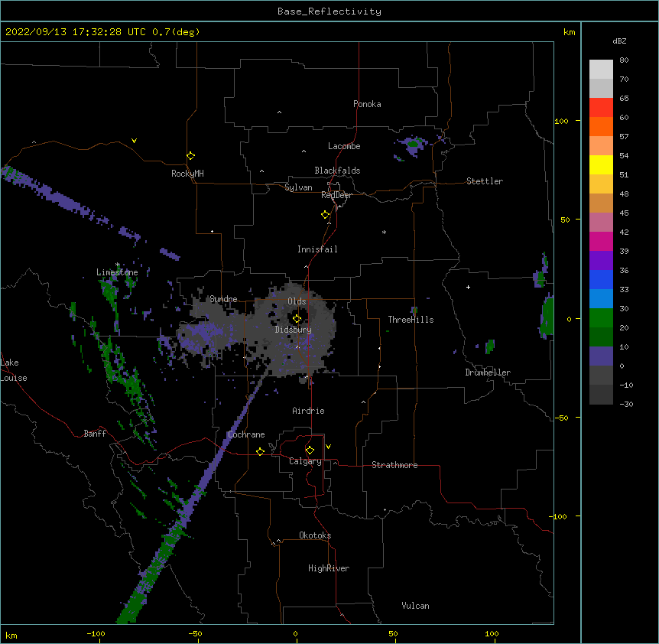Click the Vulcan town label
Viewport: 659px width, 644px height.
415,606
